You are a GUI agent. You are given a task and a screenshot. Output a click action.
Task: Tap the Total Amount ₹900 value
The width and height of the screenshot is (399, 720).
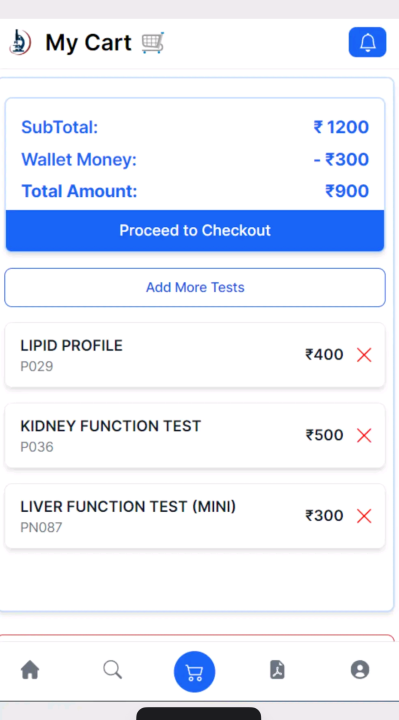click(x=347, y=191)
